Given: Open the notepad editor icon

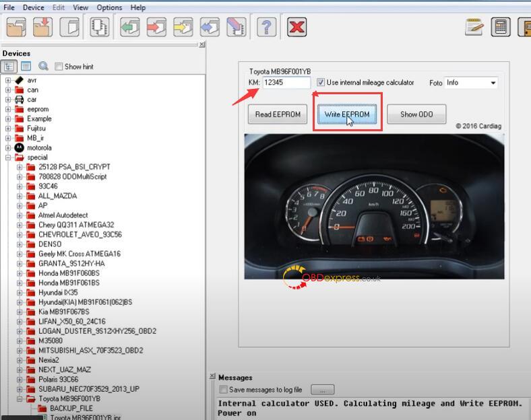Looking at the screenshot, I should tap(474, 27).
